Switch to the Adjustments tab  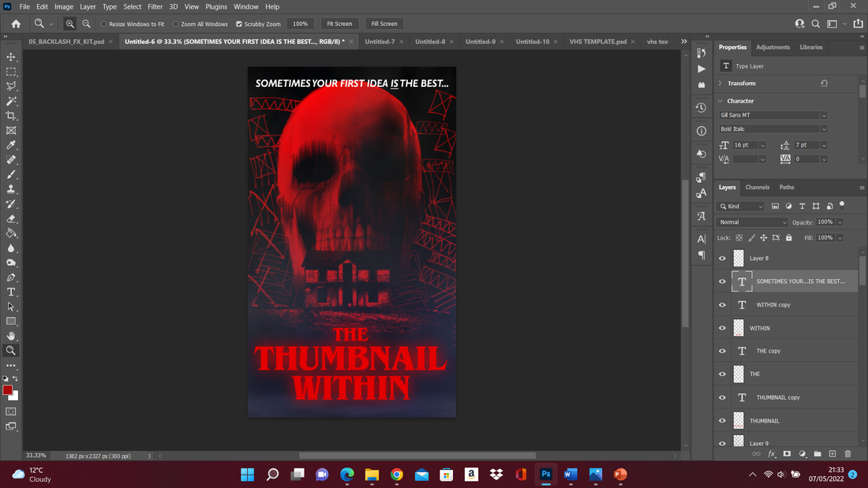click(773, 47)
